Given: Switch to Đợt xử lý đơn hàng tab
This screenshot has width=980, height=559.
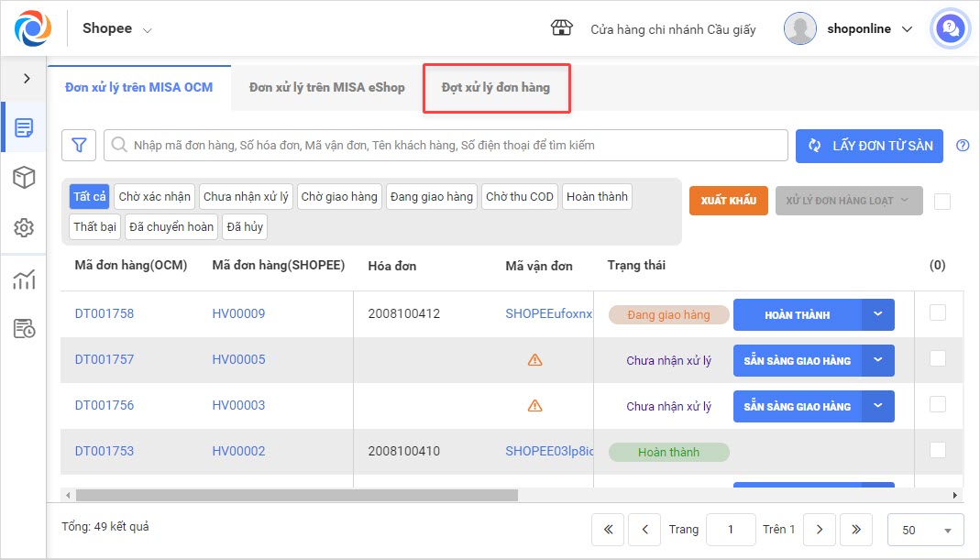Looking at the screenshot, I should 496,87.
